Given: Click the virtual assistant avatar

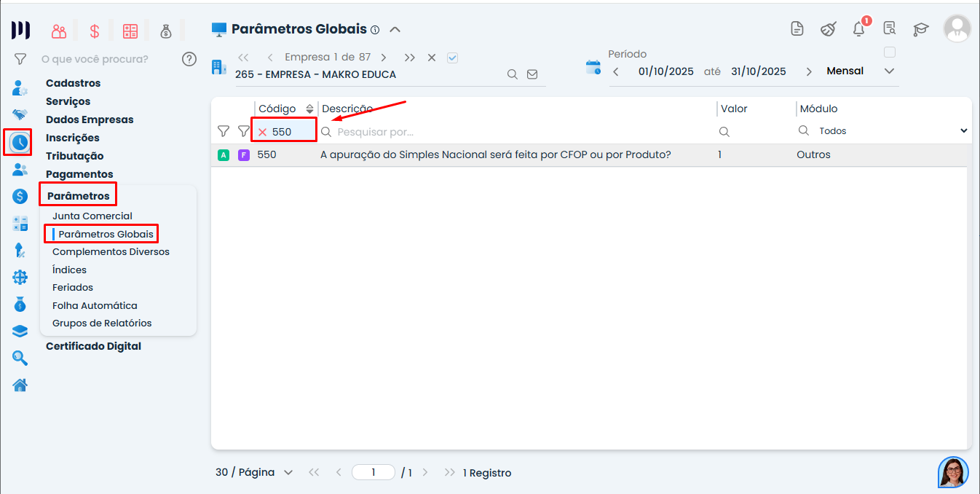Looking at the screenshot, I should (x=953, y=472).
